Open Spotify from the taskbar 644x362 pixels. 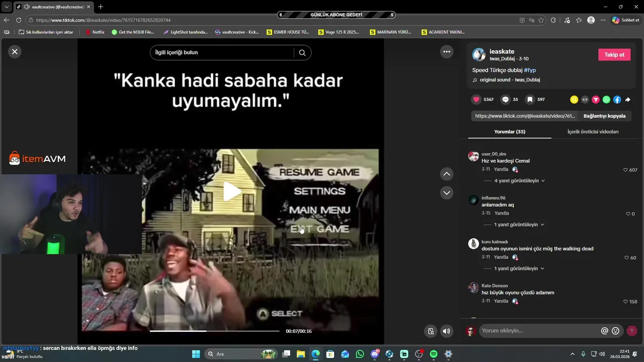pyautogui.click(x=434, y=354)
